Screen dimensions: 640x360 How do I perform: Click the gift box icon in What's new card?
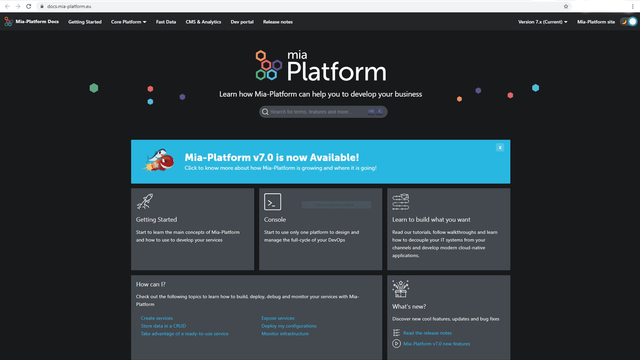coord(400,289)
